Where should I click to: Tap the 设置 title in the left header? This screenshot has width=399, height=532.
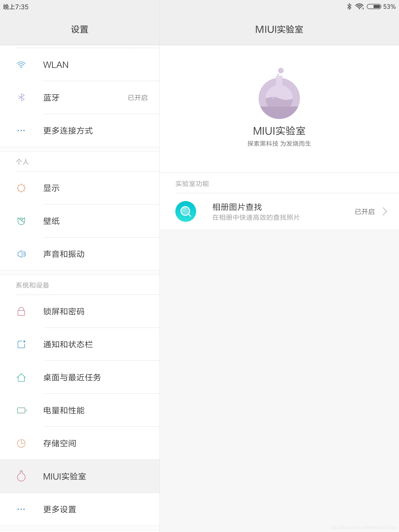point(80,29)
